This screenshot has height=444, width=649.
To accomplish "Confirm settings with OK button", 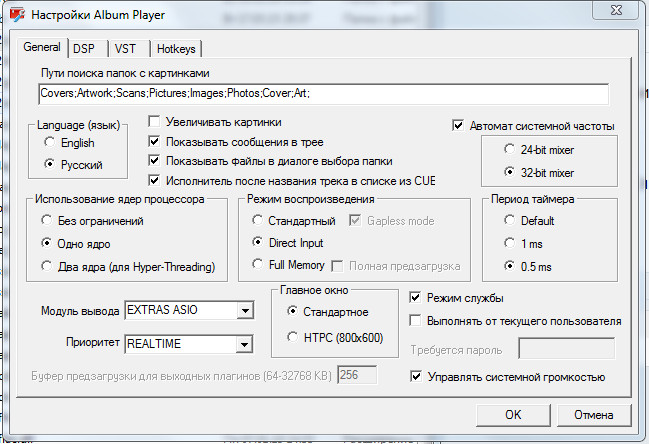I will click(x=513, y=415).
